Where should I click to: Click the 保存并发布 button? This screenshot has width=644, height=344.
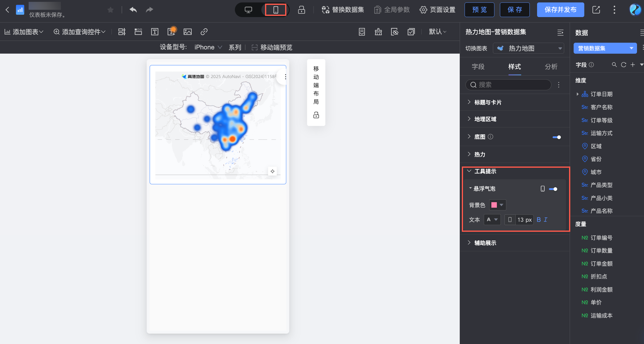(x=560, y=10)
